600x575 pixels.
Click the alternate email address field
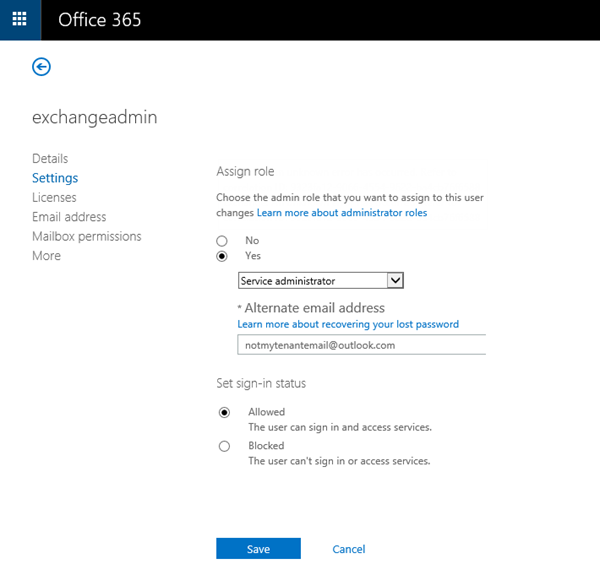[360, 345]
